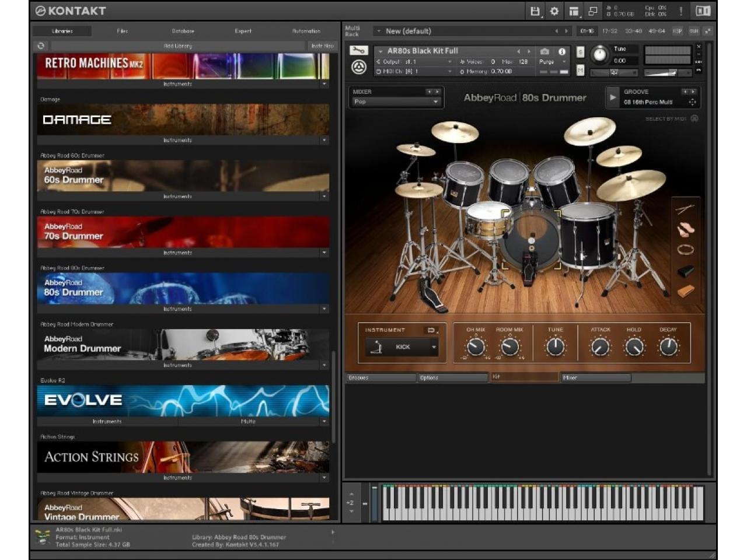Viewport: 747px width, 560px height.
Task: Click the ATTACK knob
Action: coord(601,347)
